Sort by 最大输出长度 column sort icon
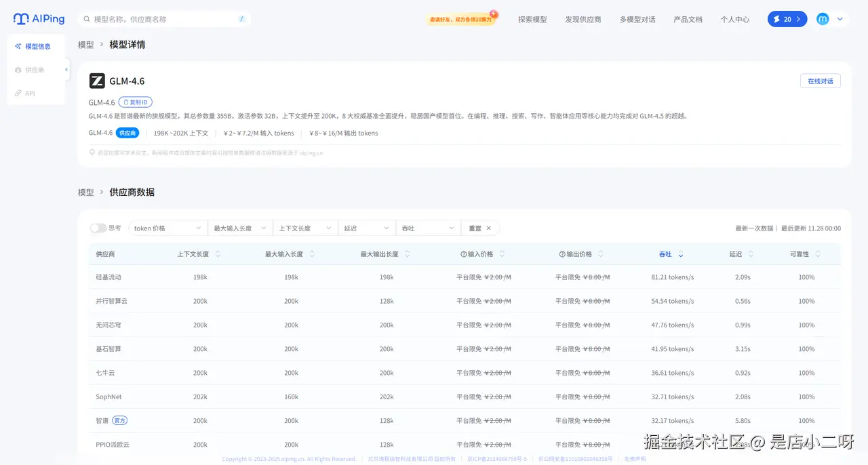The width and height of the screenshot is (868, 465). click(x=408, y=254)
